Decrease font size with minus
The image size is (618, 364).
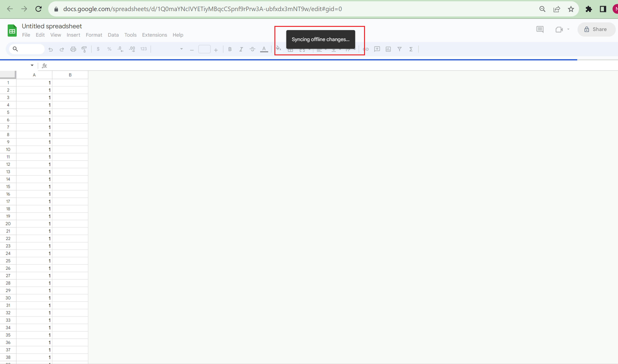[x=192, y=50]
